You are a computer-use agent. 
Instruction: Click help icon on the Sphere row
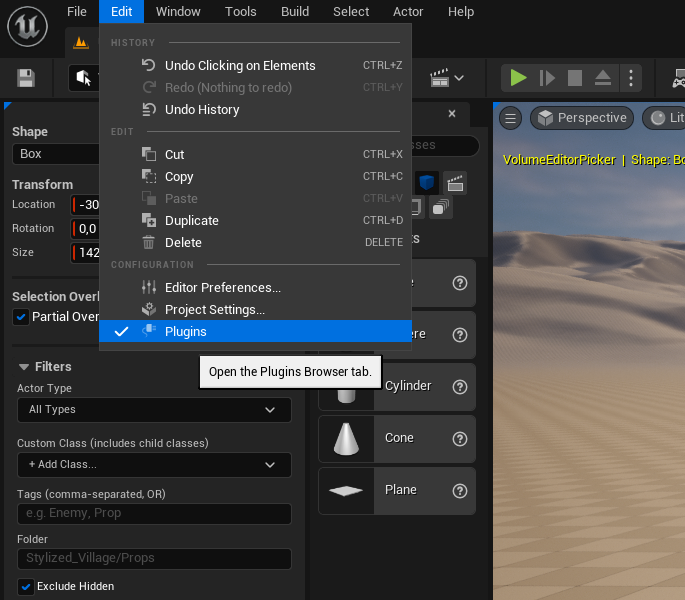(x=460, y=335)
